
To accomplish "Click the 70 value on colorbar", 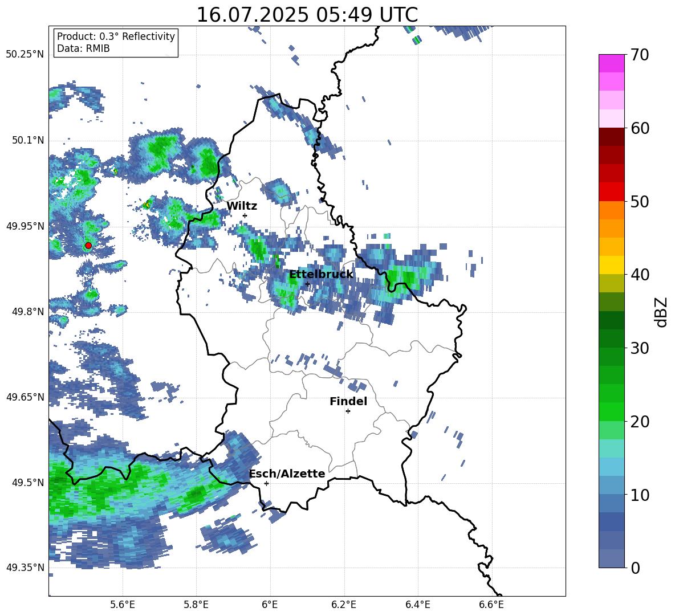I will tap(640, 55).
